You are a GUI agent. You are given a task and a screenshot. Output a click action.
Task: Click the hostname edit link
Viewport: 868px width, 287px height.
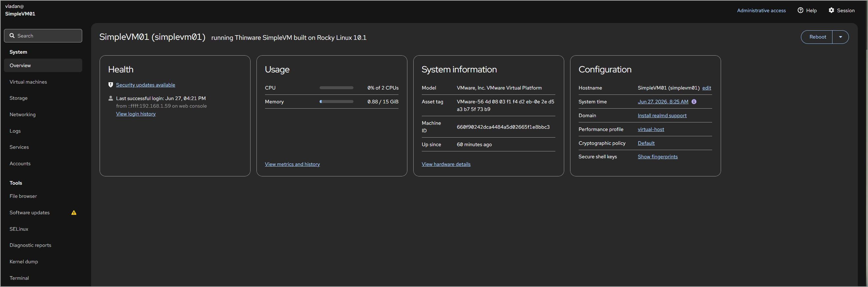[x=707, y=88]
